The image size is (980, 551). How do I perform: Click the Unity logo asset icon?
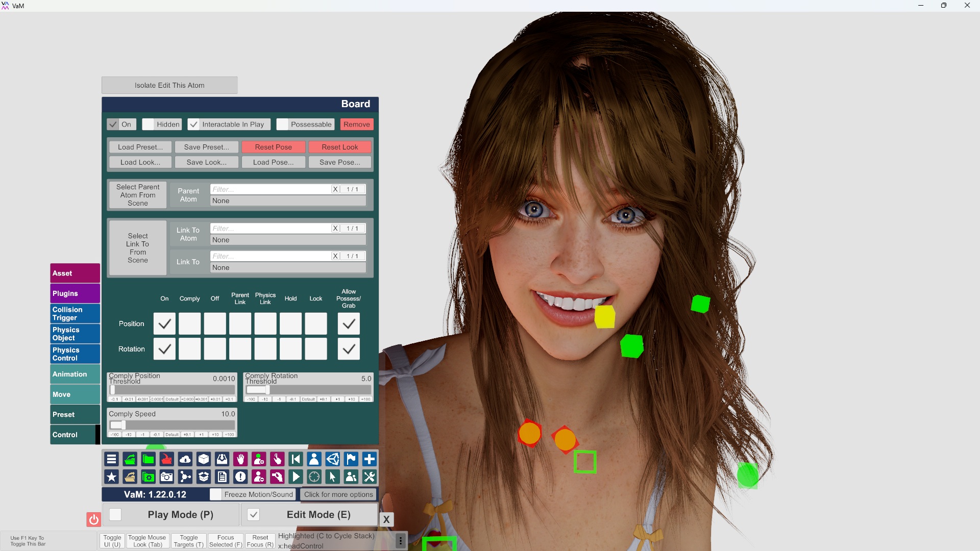click(333, 459)
